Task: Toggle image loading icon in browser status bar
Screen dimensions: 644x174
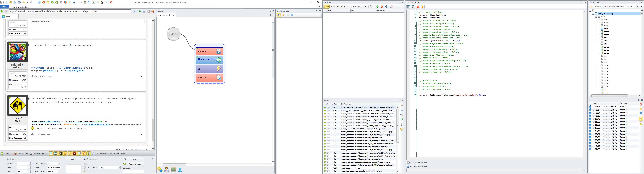Action: [51, 154]
